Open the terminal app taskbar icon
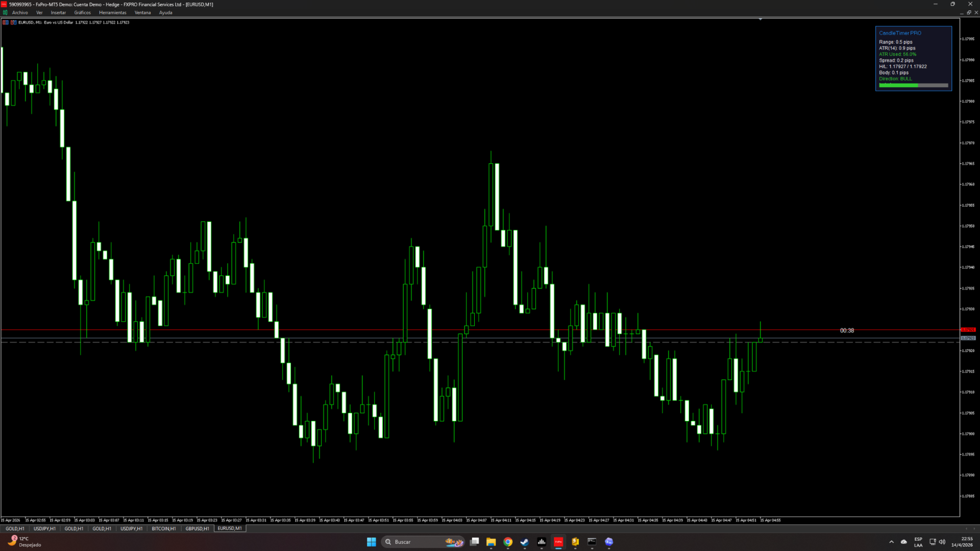Screen dimensions: 980x551 point(592,542)
